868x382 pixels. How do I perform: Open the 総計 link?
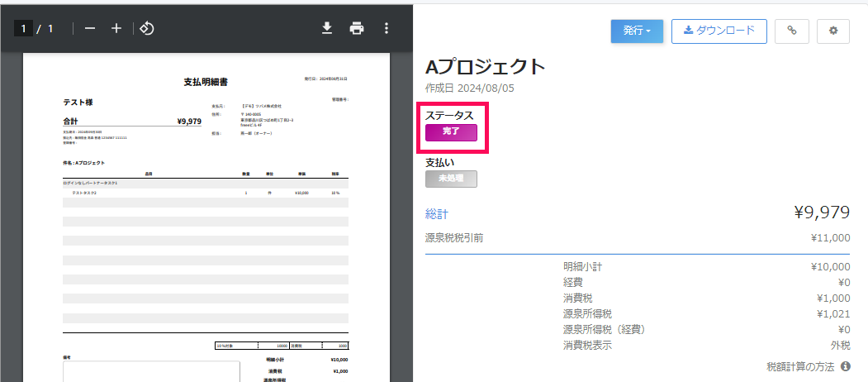coord(437,213)
